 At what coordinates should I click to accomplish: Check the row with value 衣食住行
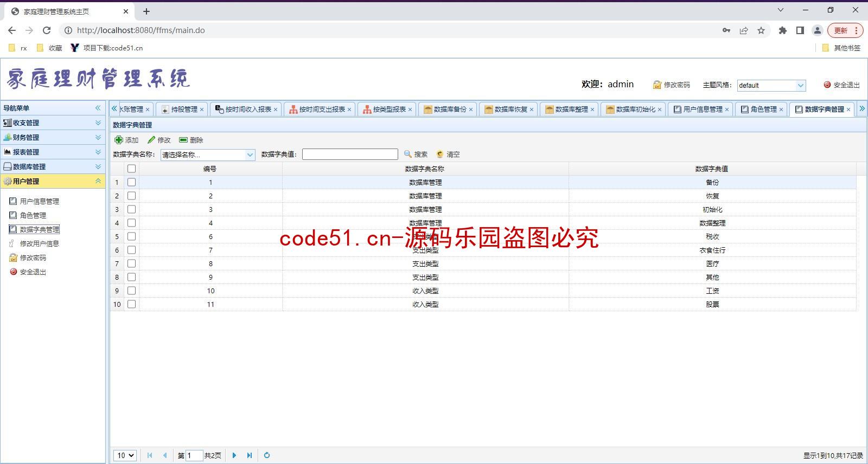[x=131, y=250]
